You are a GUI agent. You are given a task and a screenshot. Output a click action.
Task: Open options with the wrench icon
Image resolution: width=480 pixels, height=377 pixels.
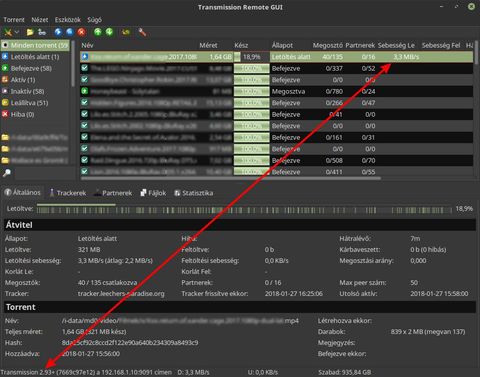point(142,32)
